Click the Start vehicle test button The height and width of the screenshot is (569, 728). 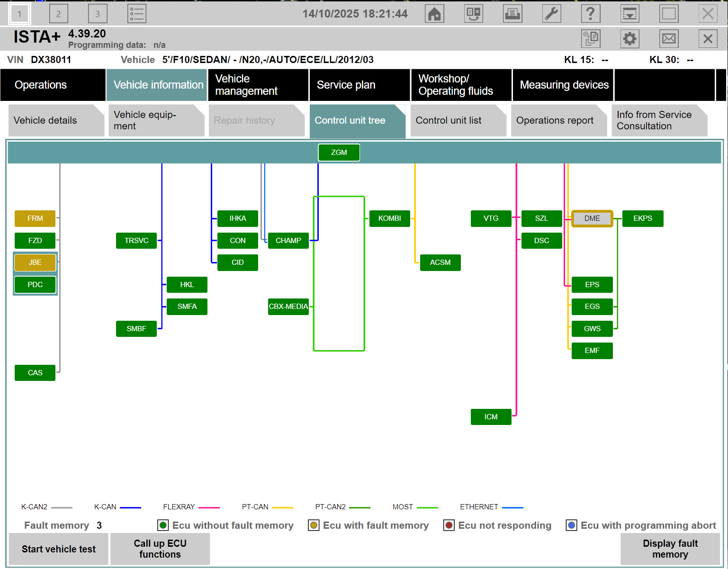(x=59, y=549)
